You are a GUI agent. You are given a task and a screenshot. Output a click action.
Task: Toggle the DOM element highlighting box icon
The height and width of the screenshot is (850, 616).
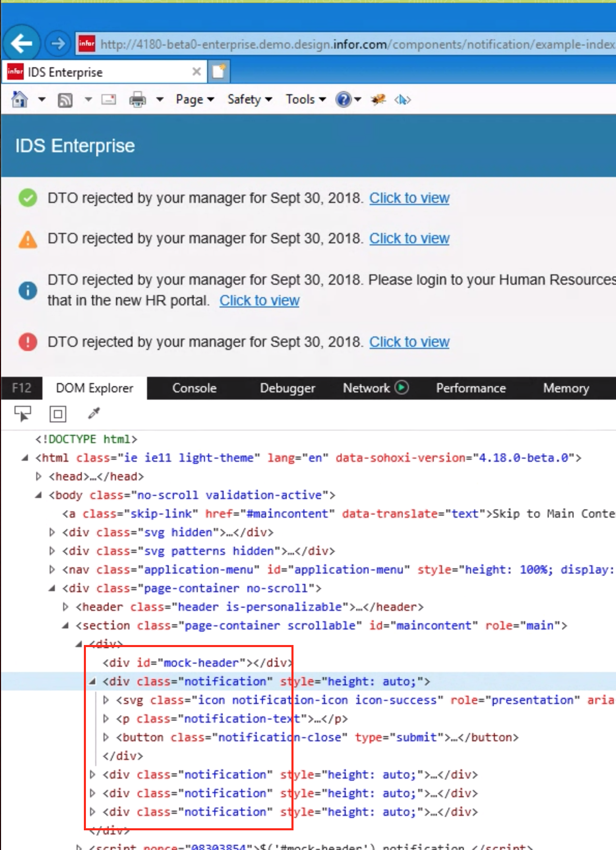pyautogui.click(x=58, y=414)
